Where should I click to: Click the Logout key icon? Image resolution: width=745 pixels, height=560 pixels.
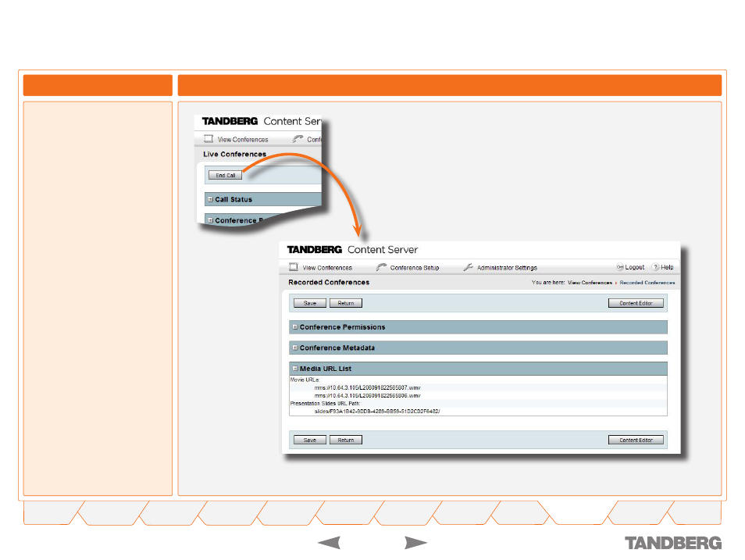pos(619,267)
